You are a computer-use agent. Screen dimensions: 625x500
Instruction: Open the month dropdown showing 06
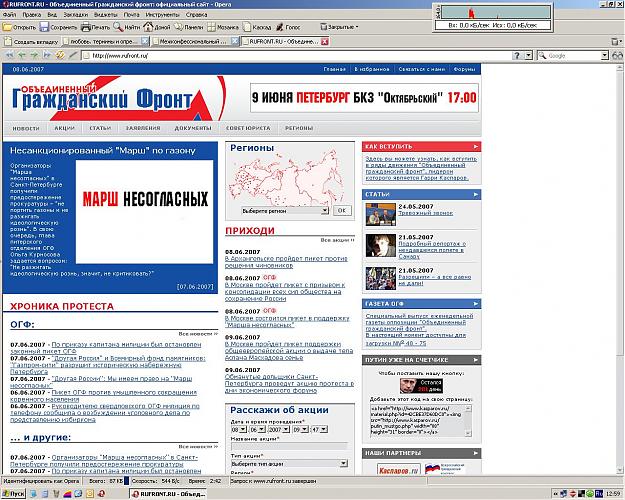(x=261, y=429)
